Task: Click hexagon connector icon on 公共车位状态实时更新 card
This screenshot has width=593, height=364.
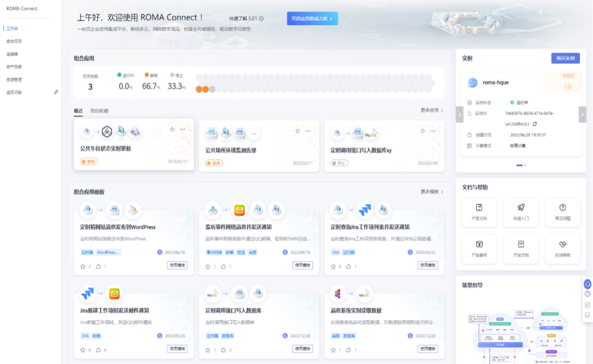Action: coord(107,132)
